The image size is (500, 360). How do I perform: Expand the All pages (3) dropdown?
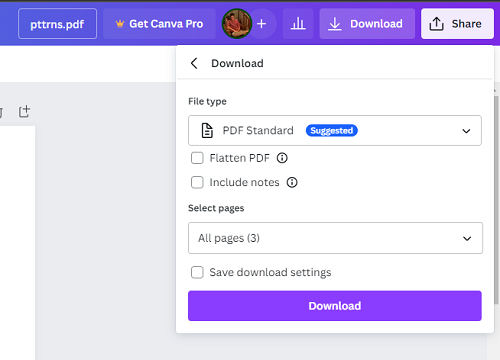point(335,238)
